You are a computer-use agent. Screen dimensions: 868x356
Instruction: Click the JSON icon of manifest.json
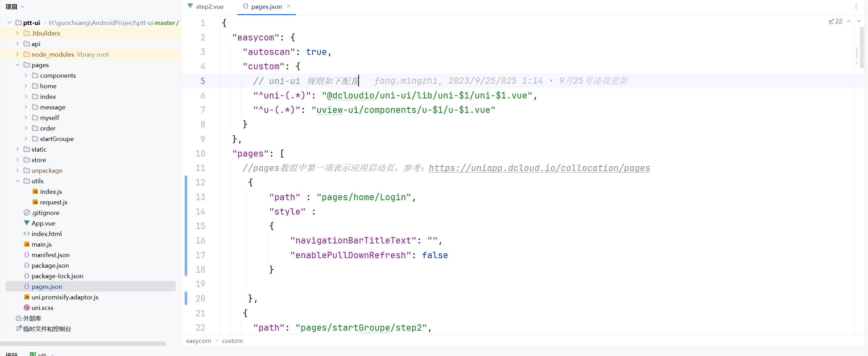(27, 255)
